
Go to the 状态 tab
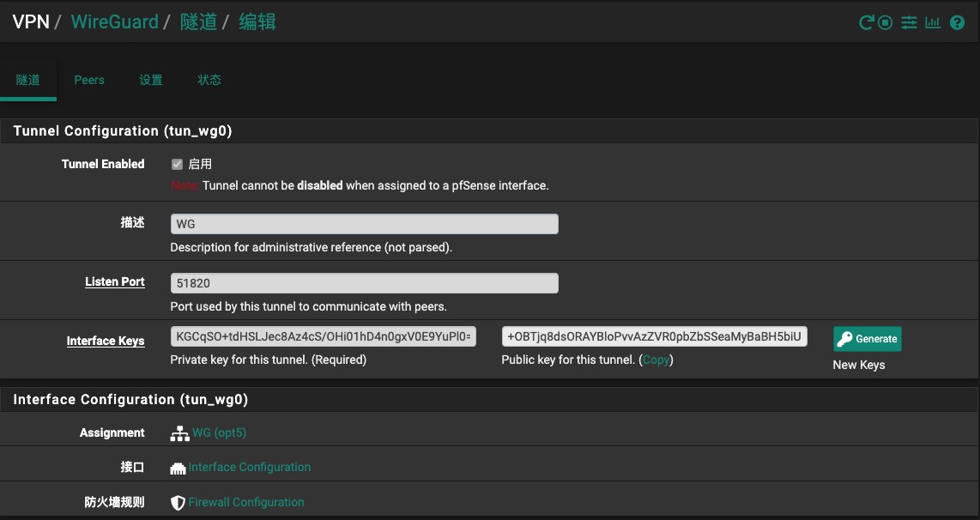tap(209, 80)
